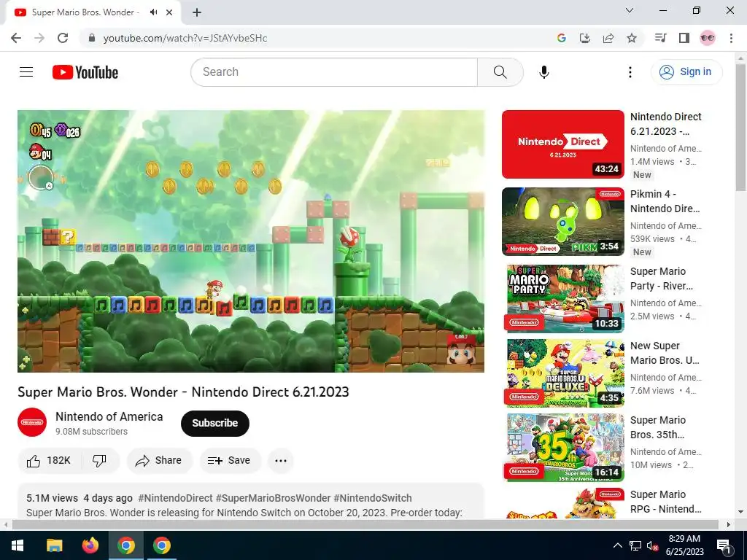Image resolution: width=747 pixels, height=560 pixels.
Task: Go back in browser history
Action: click(x=16, y=38)
